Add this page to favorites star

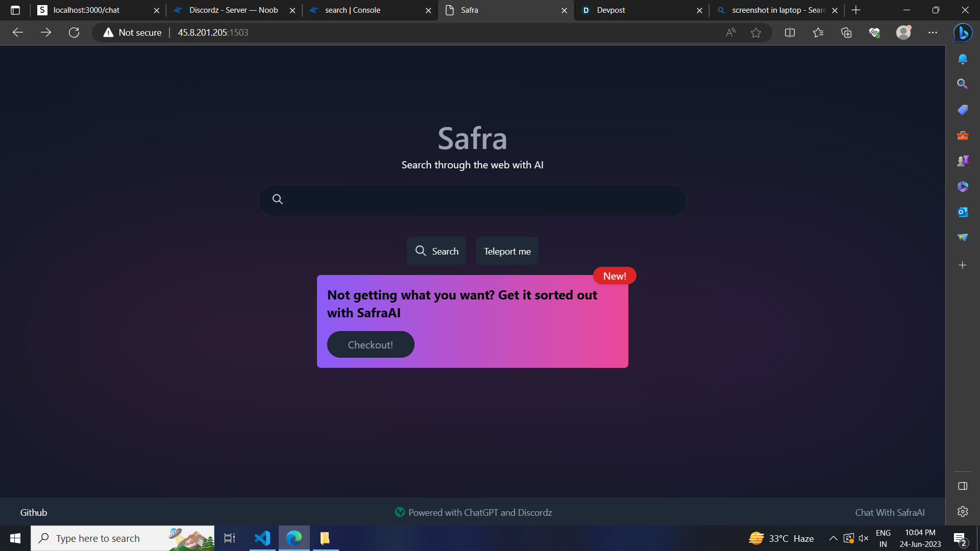756,33
